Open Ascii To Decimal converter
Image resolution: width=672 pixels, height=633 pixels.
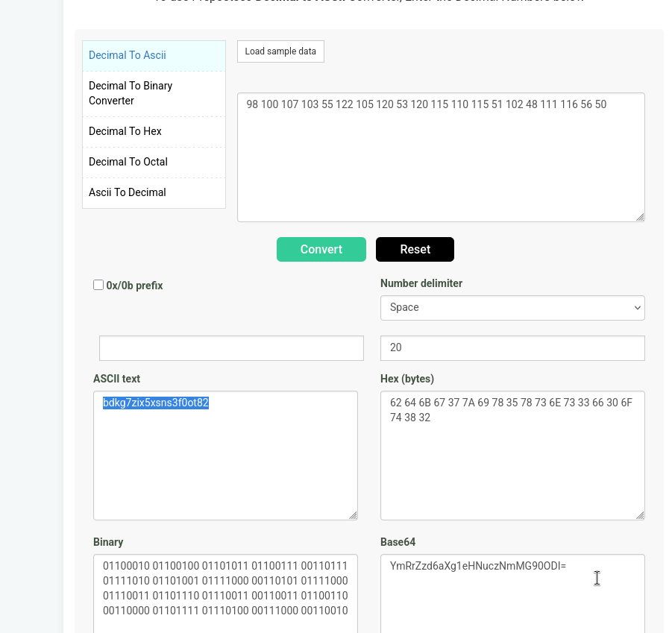154,192
